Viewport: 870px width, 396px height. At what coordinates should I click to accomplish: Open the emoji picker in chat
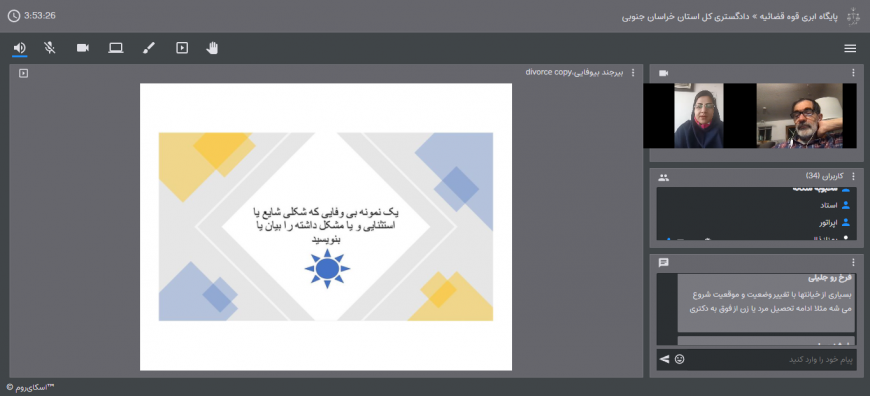point(680,359)
